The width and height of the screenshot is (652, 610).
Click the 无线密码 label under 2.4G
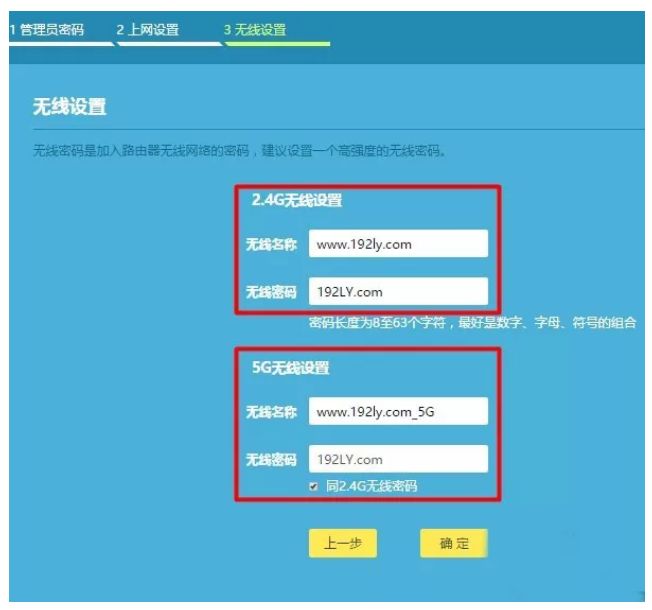[271, 293]
